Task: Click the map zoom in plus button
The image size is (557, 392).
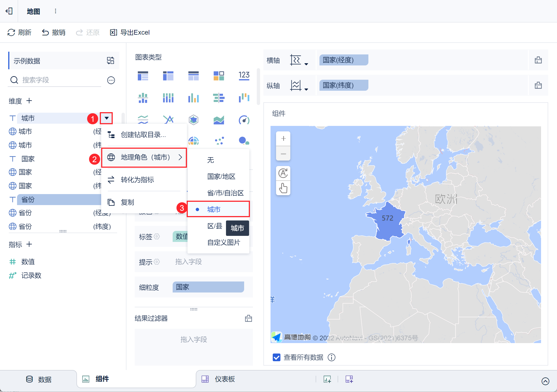Action: 283,139
